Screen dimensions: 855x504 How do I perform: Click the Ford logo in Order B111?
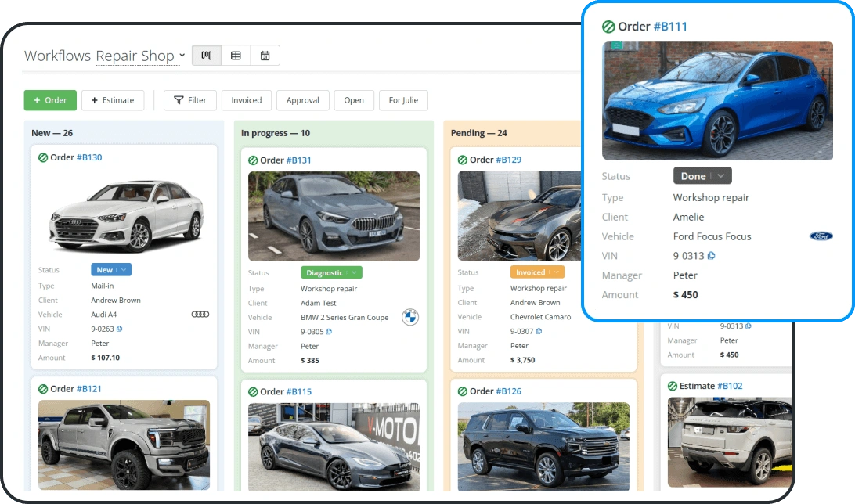pyautogui.click(x=821, y=236)
